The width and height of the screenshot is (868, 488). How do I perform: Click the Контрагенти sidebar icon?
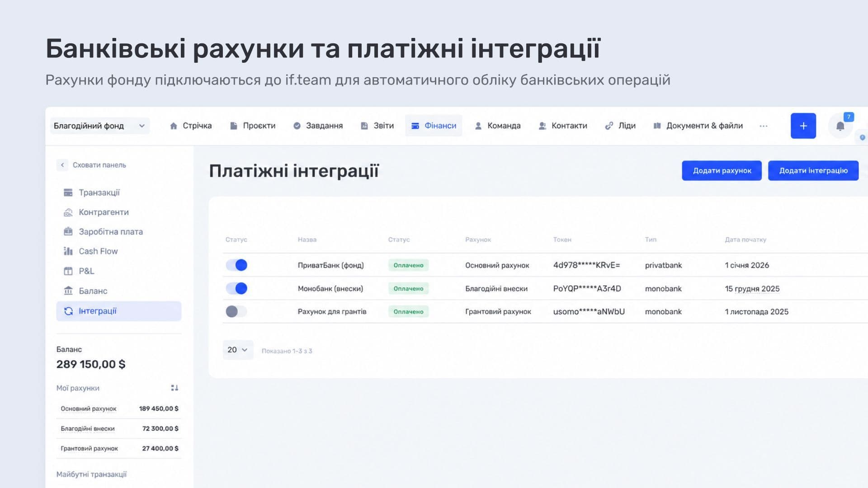click(x=68, y=212)
